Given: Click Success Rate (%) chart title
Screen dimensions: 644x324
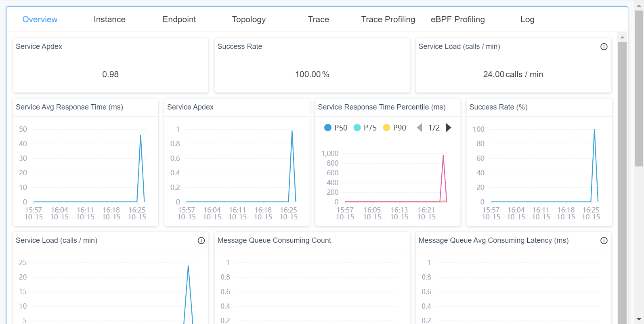Looking at the screenshot, I should pyautogui.click(x=498, y=107).
